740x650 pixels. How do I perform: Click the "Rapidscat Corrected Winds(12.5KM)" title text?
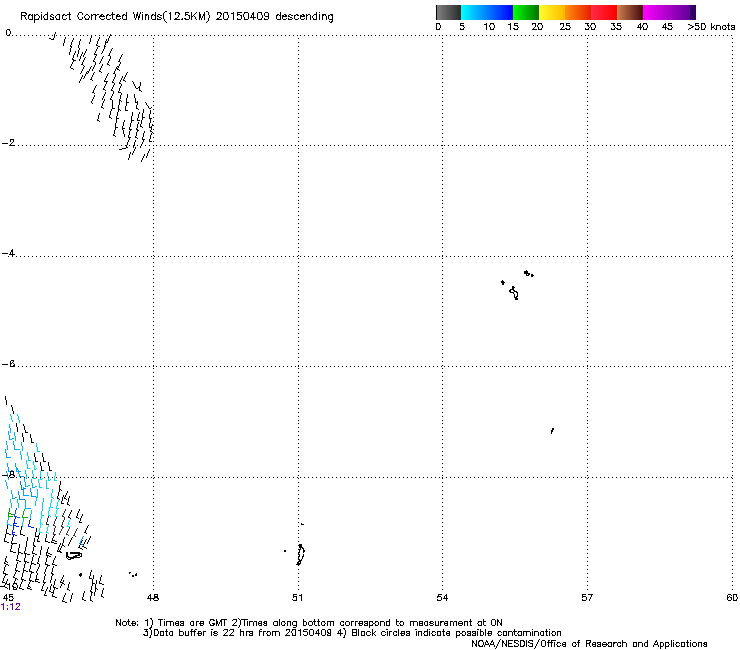[115, 17]
